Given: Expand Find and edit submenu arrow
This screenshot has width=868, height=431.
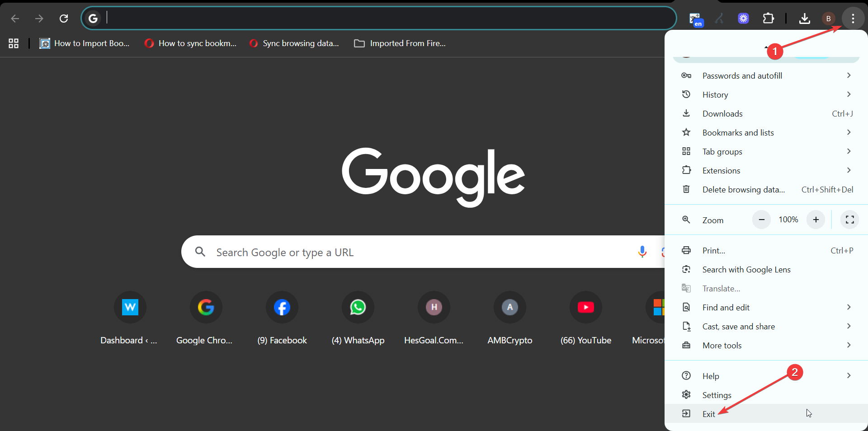Looking at the screenshot, I should coord(849,307).
